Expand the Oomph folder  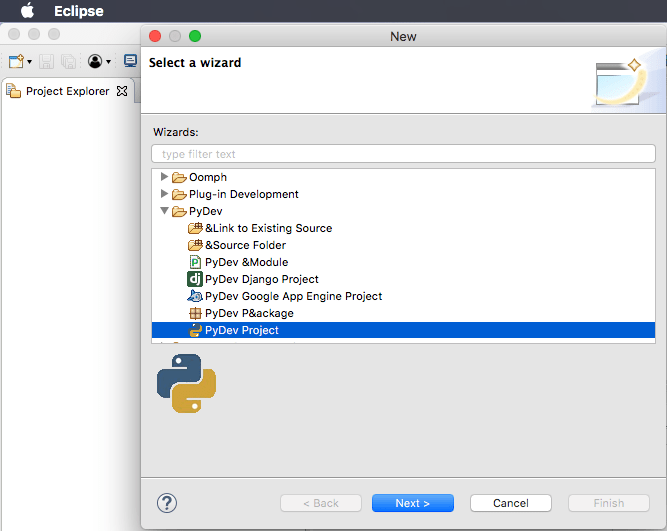coord(165,177)
